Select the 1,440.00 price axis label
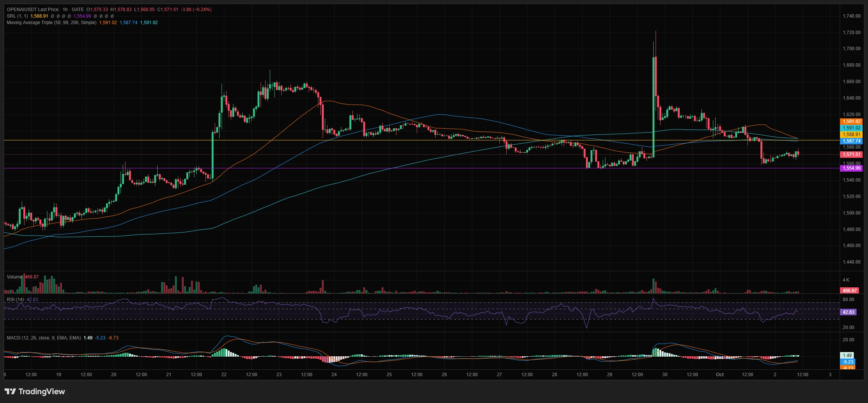 point(852,262)
